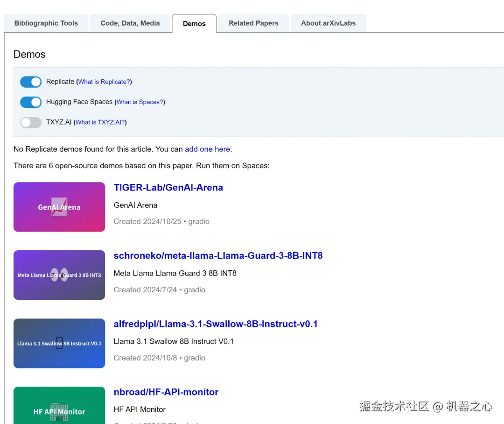Click the GenAI Arena thumbnail

59,207
